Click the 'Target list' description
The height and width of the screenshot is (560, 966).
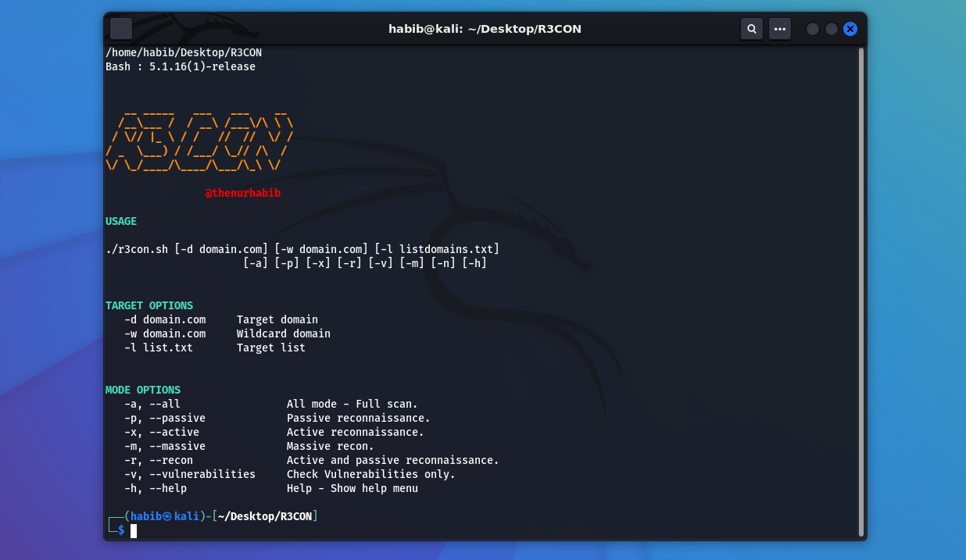pyautogui.click(x=271, y=348)
